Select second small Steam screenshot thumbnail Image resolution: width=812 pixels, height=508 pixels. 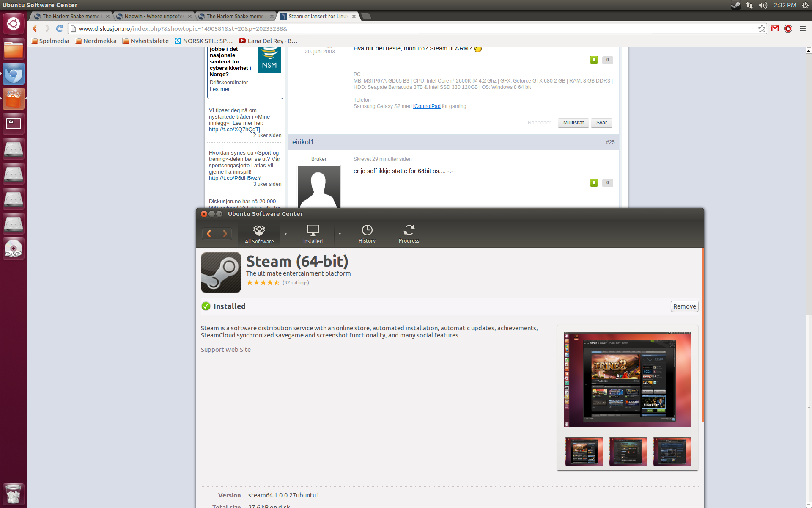click(628, 452)
